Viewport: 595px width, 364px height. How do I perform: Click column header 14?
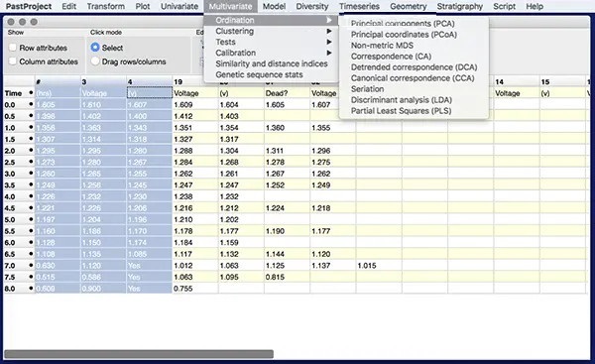tap(517, 81)
